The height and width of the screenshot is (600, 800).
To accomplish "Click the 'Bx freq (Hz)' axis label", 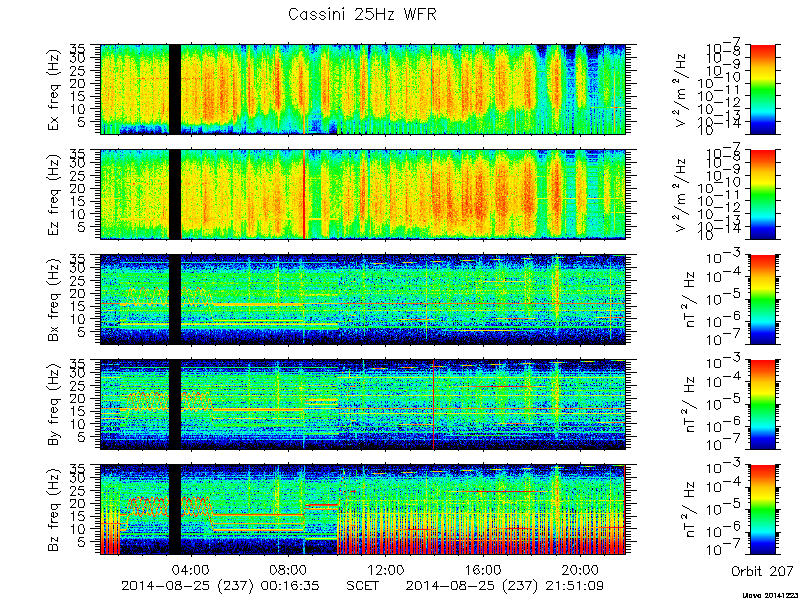I will (54, 299).
